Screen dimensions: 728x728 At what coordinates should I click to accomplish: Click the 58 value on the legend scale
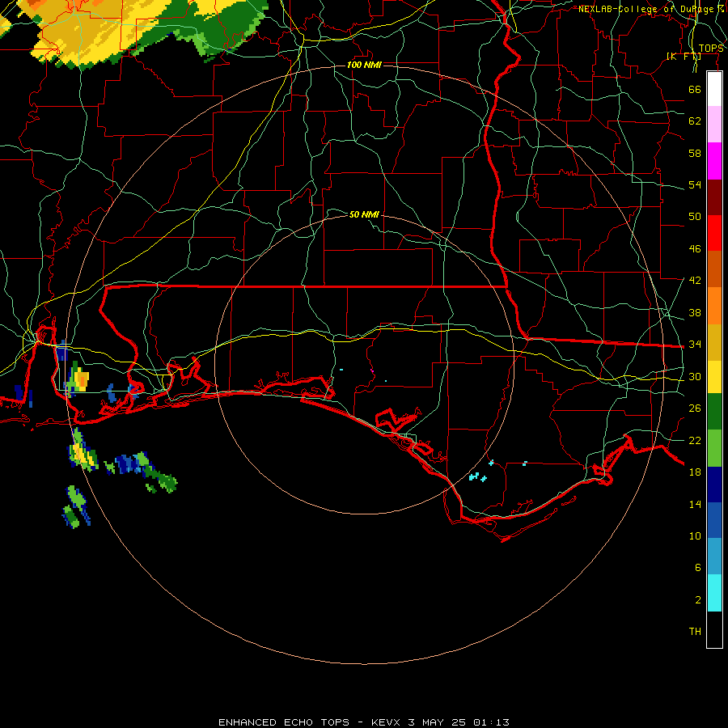pyautogui.click(x=695, y=153)
